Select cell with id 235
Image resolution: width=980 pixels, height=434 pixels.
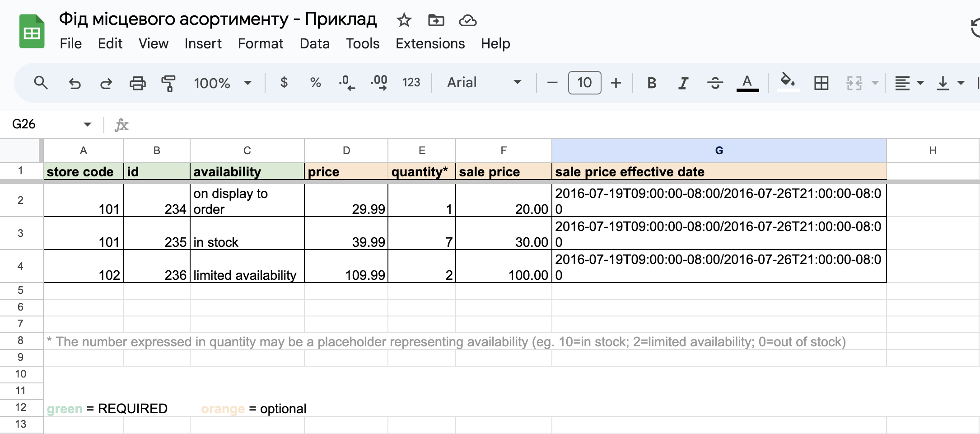tap(157, 233)
